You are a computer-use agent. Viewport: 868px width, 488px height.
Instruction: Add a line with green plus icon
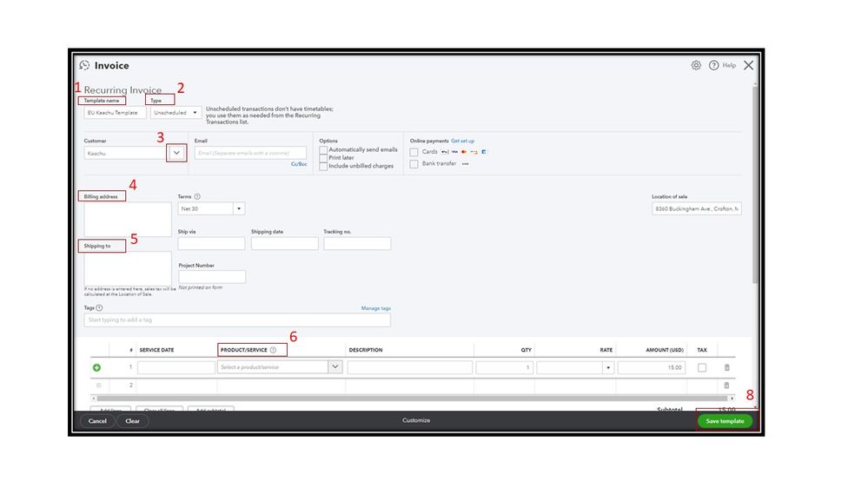96,367
